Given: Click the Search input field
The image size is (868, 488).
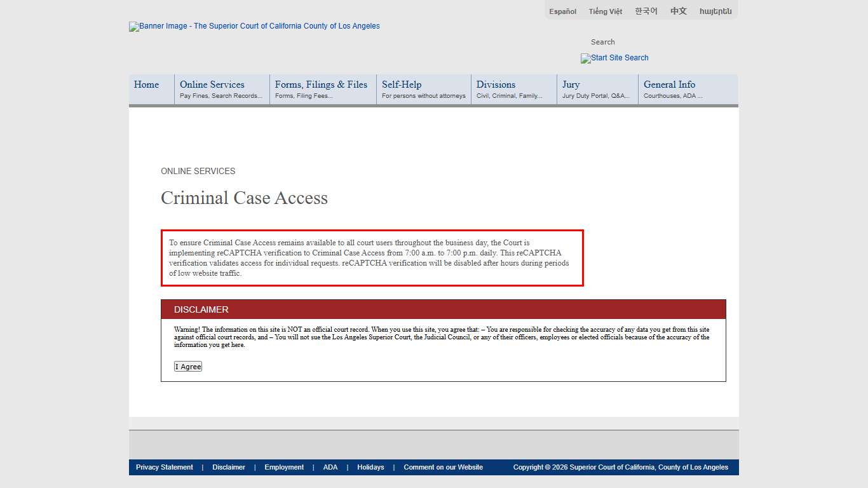Looking at the screenshot, I should 602,42.
